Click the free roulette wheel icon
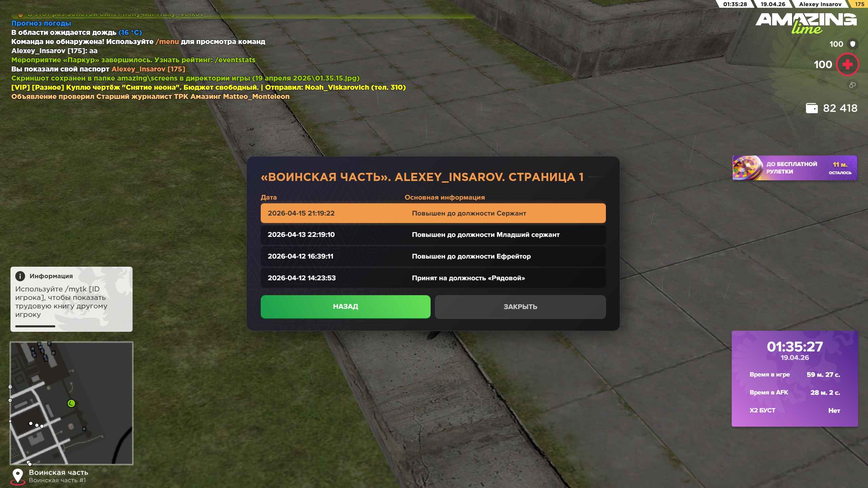 pyautogui.click(x=746, y=168)
